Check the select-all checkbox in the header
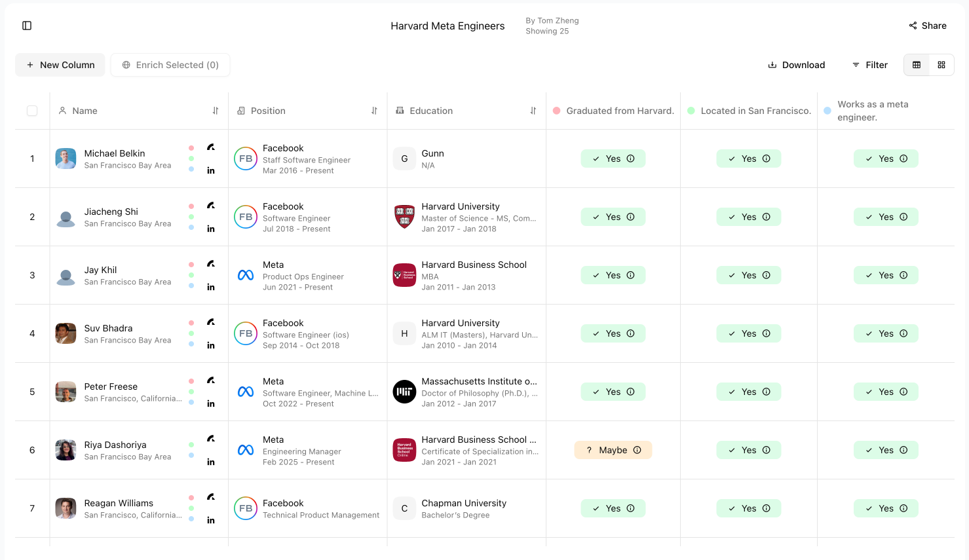The height and width of the screenshot is (560, 969). pyautogui.click(x=32, y=111)
